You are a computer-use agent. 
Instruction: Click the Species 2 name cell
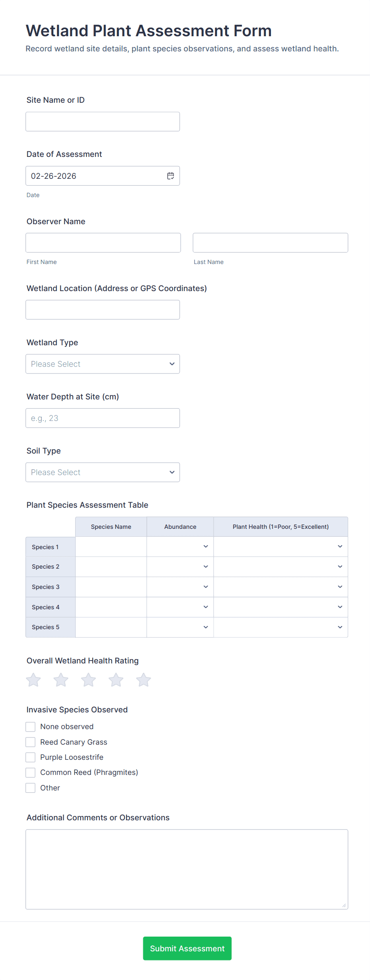coord(111,567)
